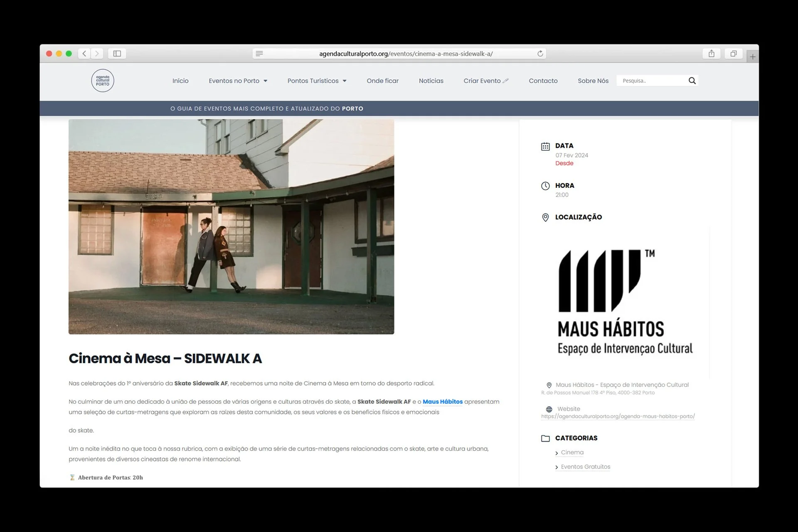Click the new tab plus button

tap(752, 56)
